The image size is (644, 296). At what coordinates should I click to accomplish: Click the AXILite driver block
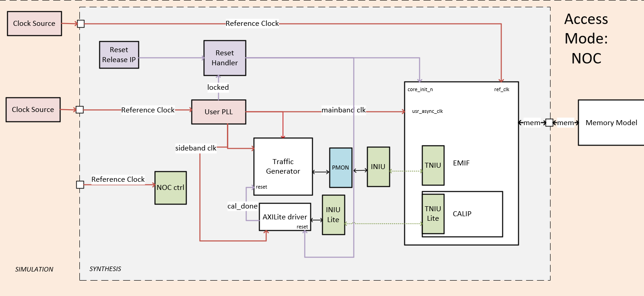pyautogui.click(x=284, y=217)
